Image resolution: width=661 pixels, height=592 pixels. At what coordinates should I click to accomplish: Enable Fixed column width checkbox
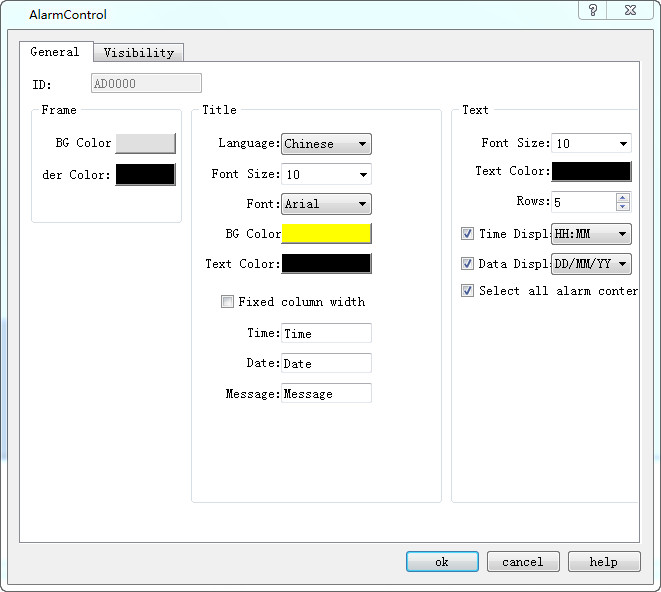pyautogui.click(x=227, y=301)
